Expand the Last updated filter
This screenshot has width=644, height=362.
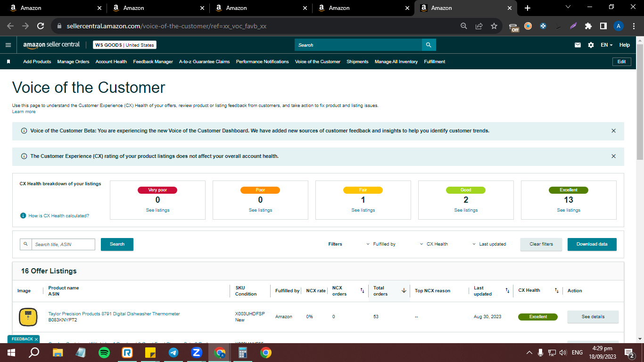pos(489,244)
